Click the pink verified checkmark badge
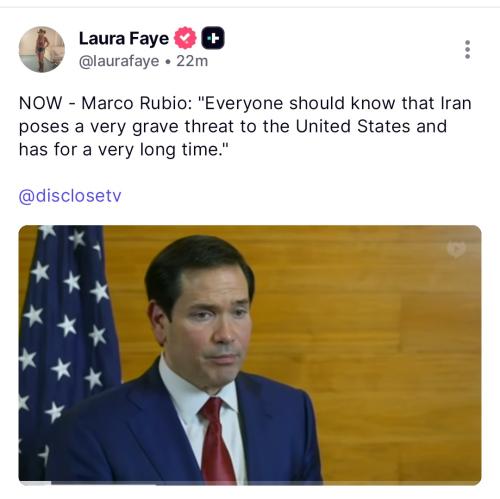Screen dimensions: 500x499 (185, 38)
